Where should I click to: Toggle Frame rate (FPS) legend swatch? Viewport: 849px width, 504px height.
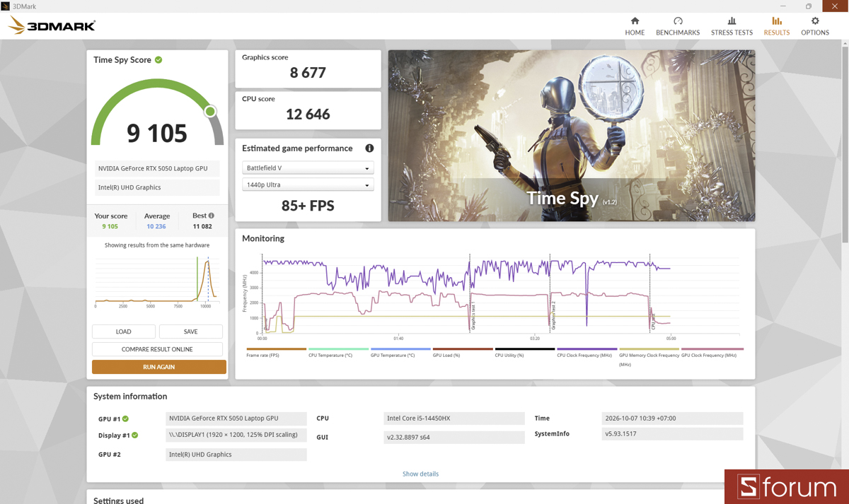[277, 348]
